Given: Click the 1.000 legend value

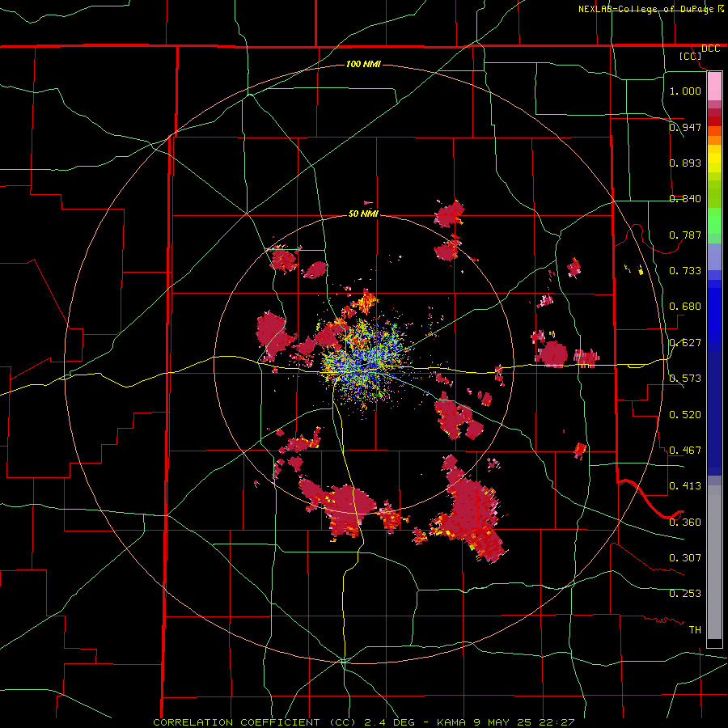Looking at the screenshot, I should coord(685,91).
